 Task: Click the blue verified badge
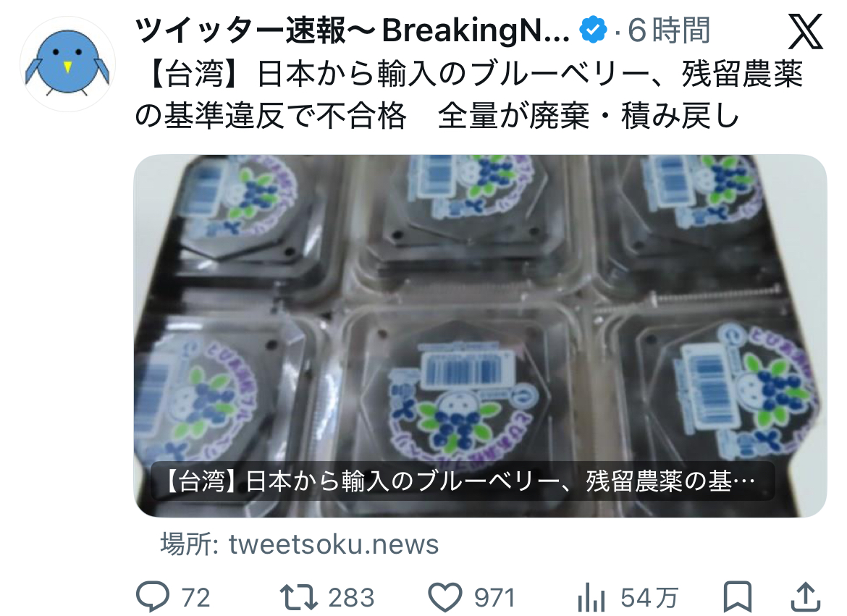593,30
